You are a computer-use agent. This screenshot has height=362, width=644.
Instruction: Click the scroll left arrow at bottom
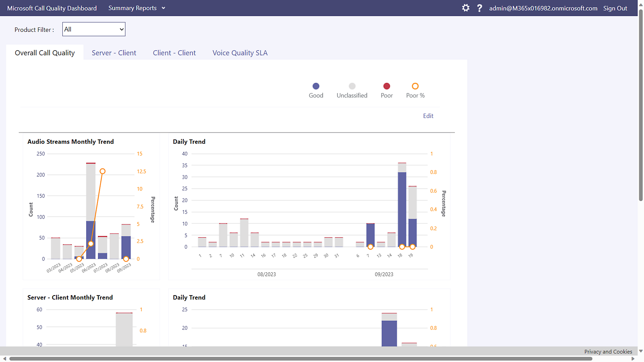coord(5,359)
